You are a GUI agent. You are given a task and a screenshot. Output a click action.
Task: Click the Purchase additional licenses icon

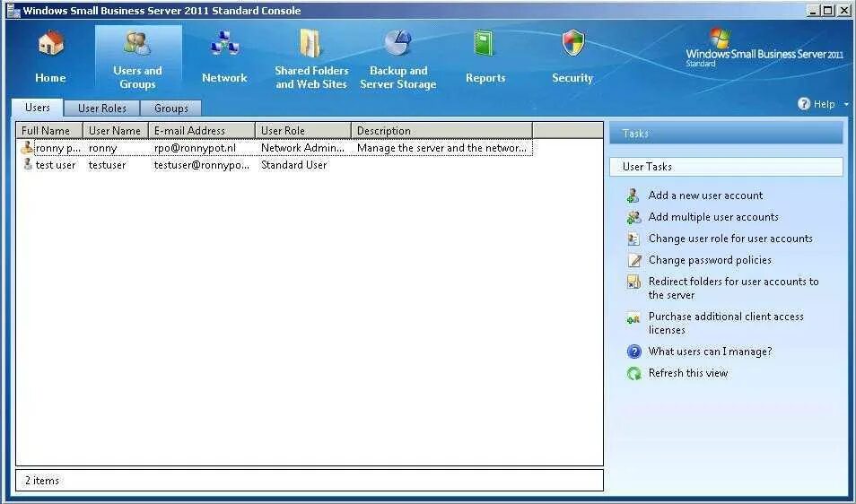click(633, 319)
